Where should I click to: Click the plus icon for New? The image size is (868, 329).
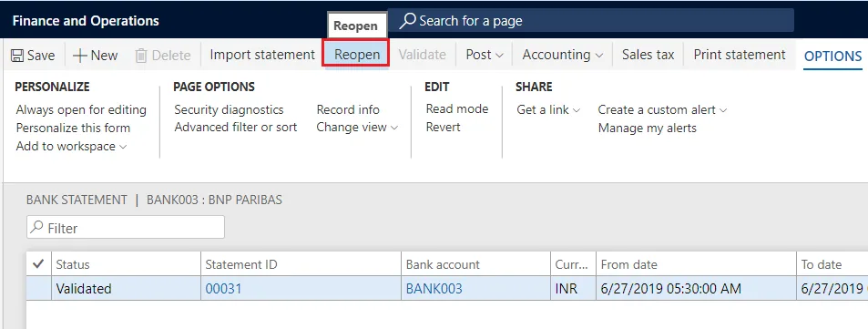(x=80, y=56)
